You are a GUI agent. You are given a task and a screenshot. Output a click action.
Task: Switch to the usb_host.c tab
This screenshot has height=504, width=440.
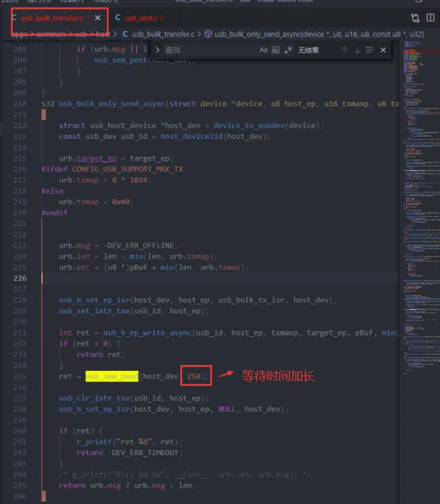pos(140,18)
